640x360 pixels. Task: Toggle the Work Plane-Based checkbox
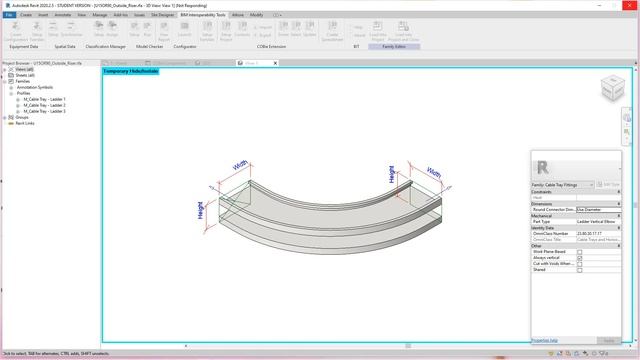click(x=580, y=252)
